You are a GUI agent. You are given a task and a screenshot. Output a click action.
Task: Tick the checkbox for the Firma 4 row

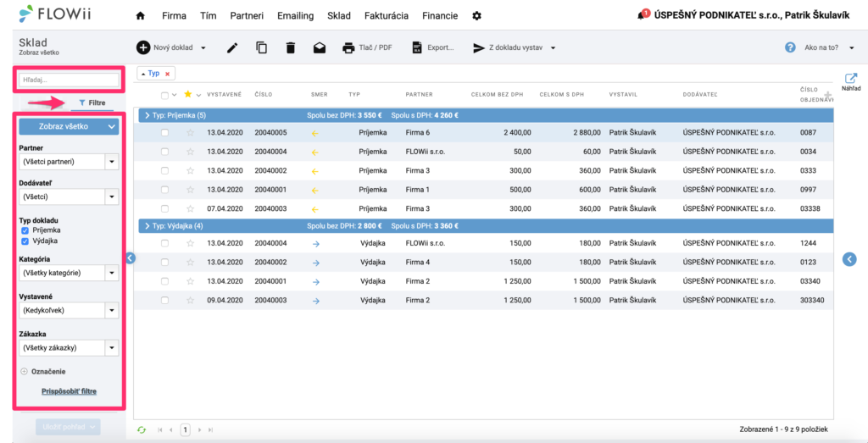[164, 262]
